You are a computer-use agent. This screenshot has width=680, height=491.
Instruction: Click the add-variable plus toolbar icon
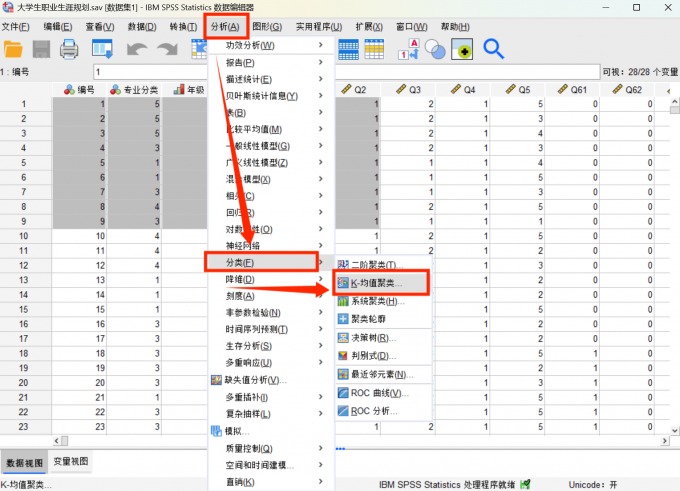[x=462, y=49]
